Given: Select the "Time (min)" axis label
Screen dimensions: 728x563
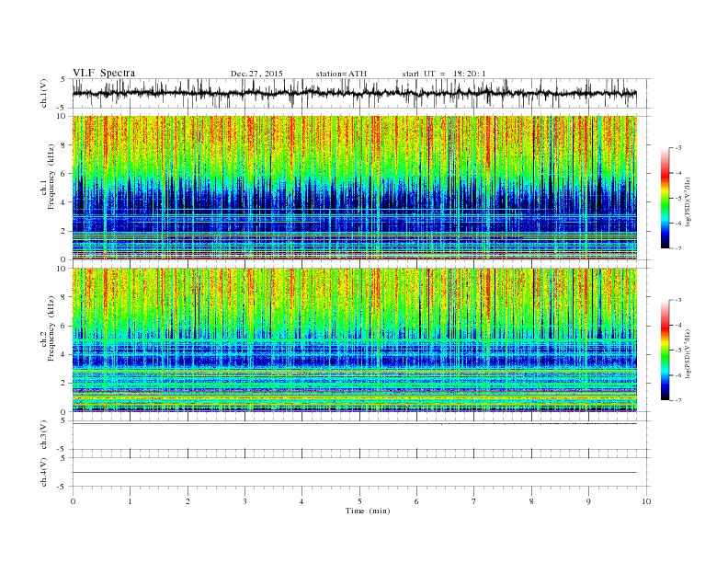Looking at the screenshot, I should (368, 511).
